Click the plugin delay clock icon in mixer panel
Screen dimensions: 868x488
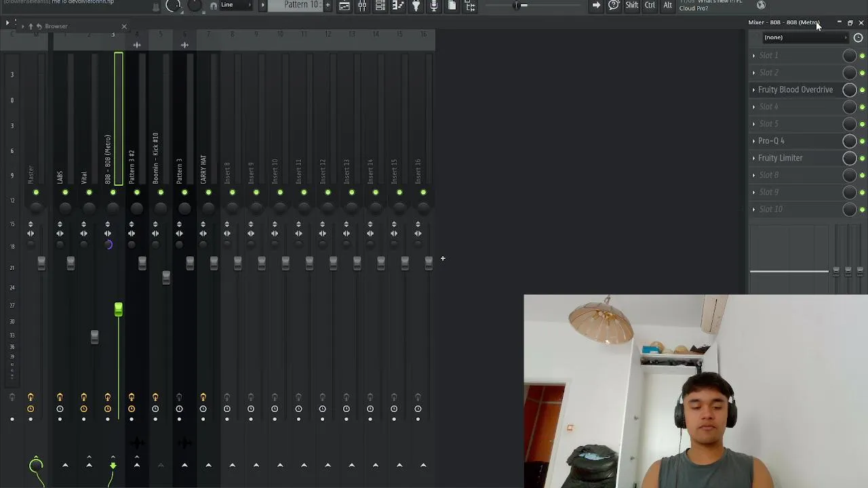point(858,38)
